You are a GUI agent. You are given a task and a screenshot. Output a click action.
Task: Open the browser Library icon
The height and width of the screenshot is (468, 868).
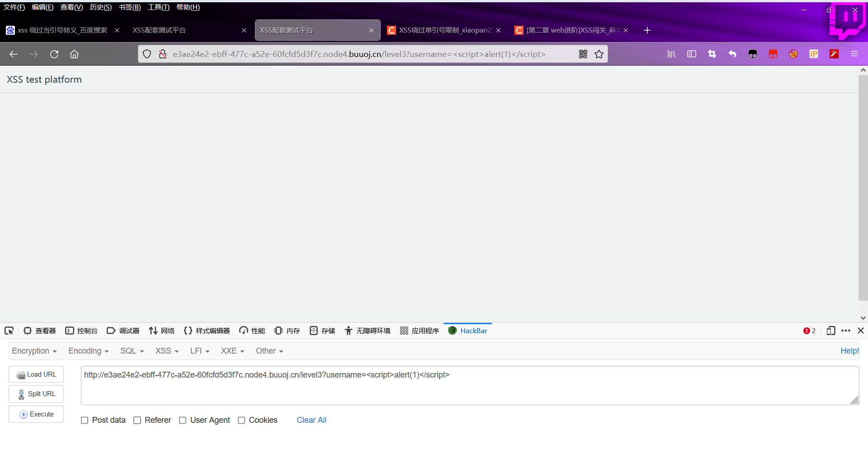[671, 54]
